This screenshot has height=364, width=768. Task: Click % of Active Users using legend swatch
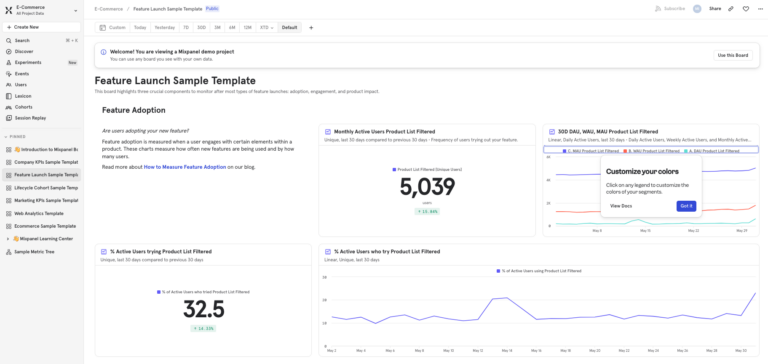tap(498, 271)
